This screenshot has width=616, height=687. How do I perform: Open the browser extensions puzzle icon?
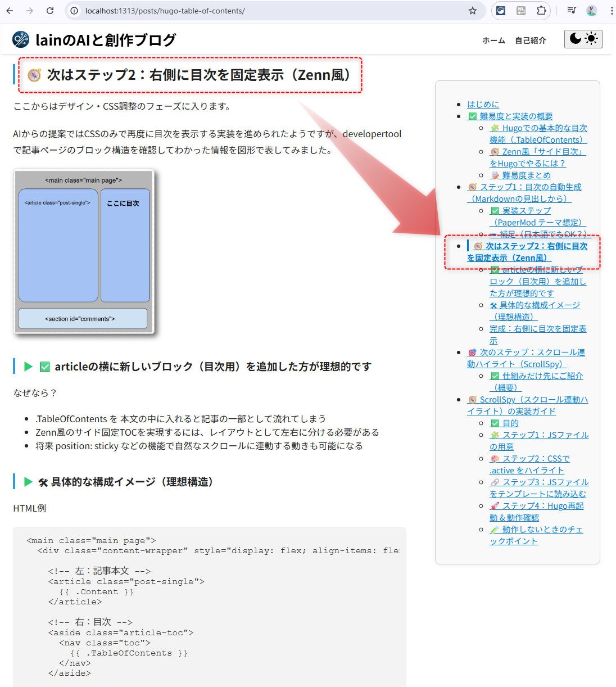(x=541, y=11)
